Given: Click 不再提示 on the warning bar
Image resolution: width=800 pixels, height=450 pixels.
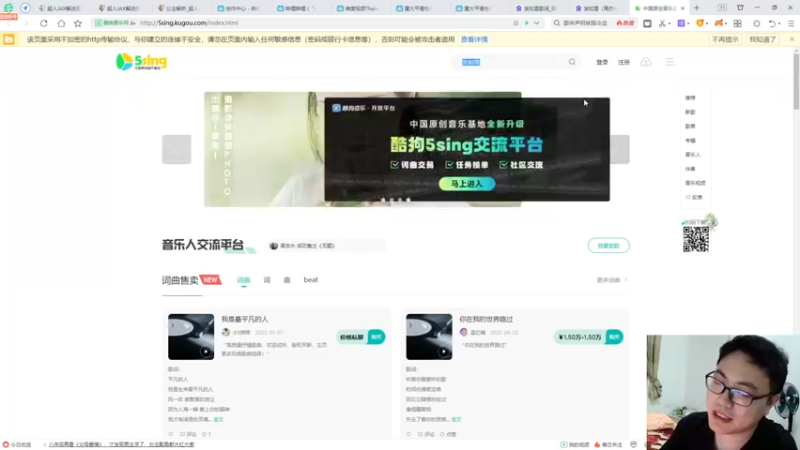Looking at the screenshot, I should pos(724,39).
